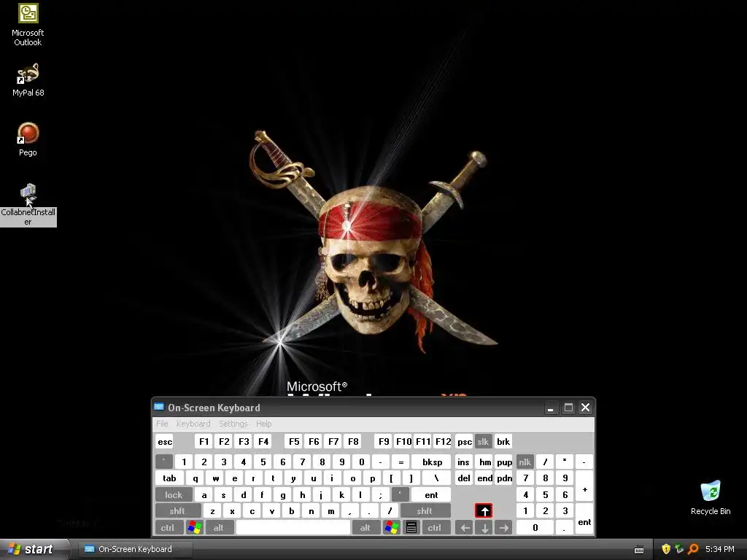This screenshot has height=560, width=747.
Task: Click the psc print screen key
Action: (464, 441)
